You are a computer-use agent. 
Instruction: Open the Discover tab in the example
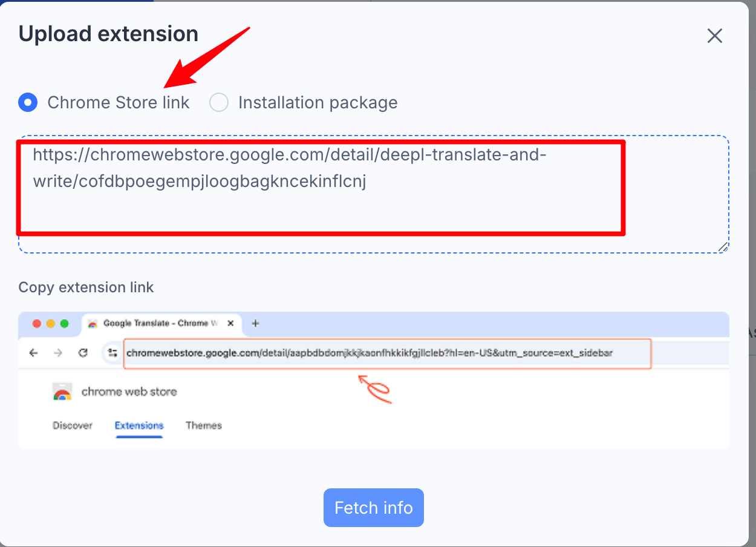(73, 425)
